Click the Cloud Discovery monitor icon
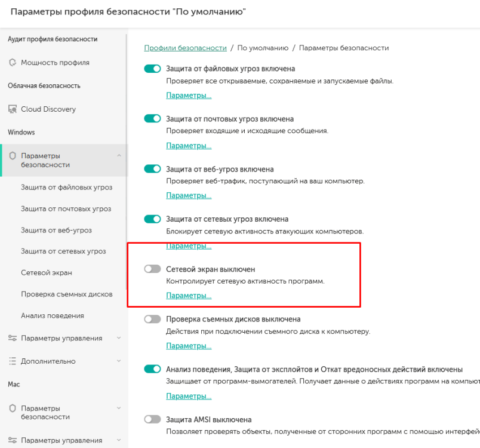This screenshot has width=480, height=448. (13, 109)
